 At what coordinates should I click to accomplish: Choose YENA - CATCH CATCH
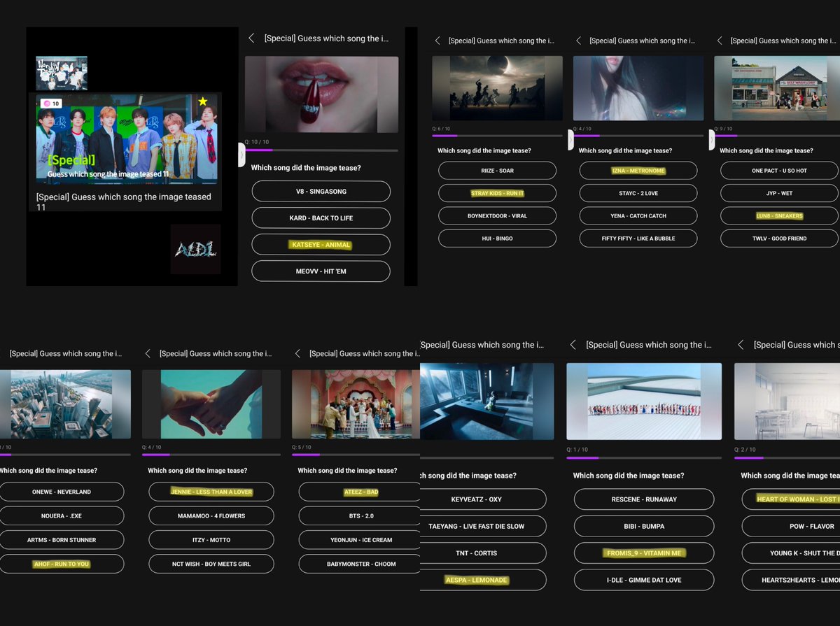pyautogui.click(x=638, y=216)
